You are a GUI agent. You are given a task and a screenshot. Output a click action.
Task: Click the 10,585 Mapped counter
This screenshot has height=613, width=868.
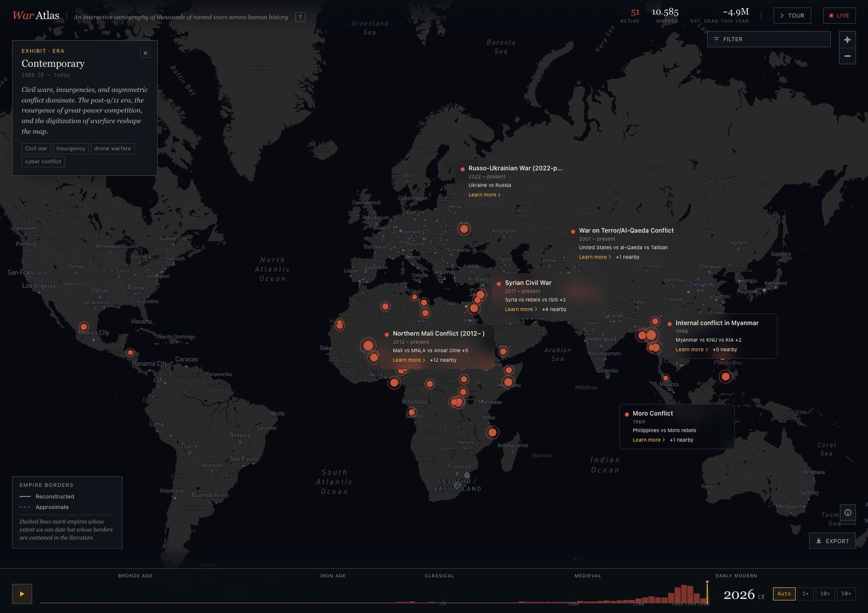(665, 15)
